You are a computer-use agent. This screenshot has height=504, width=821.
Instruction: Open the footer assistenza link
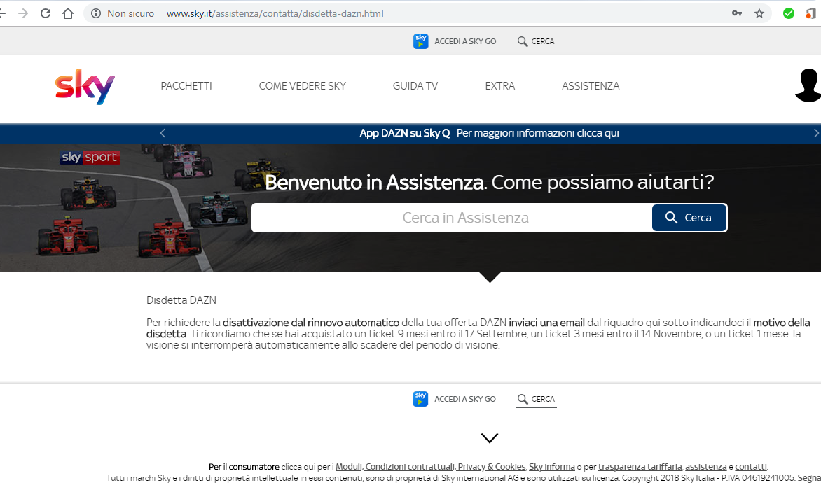(x=706, y=466)
